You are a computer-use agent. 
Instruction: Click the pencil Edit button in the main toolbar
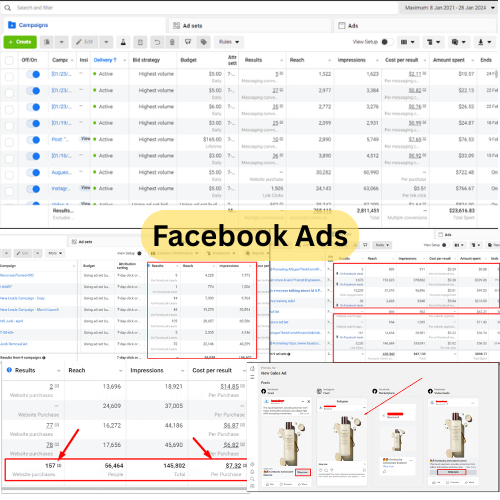(x=85, y=42)
